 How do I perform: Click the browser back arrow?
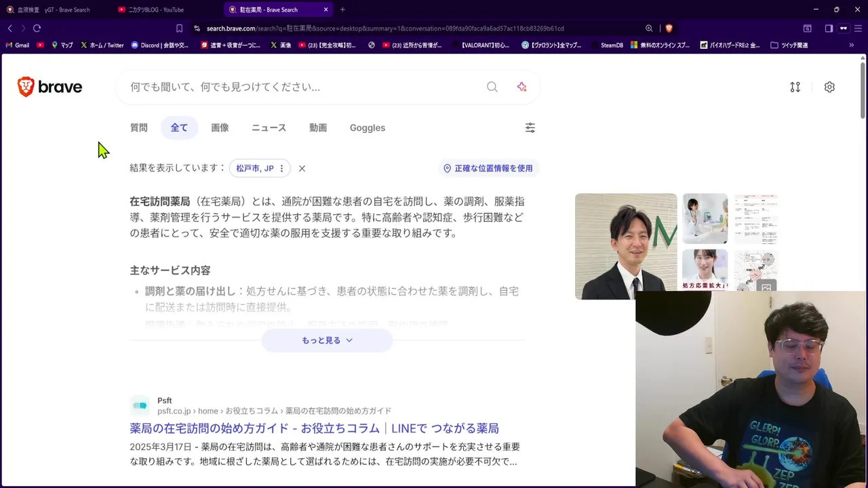[9, 28]
